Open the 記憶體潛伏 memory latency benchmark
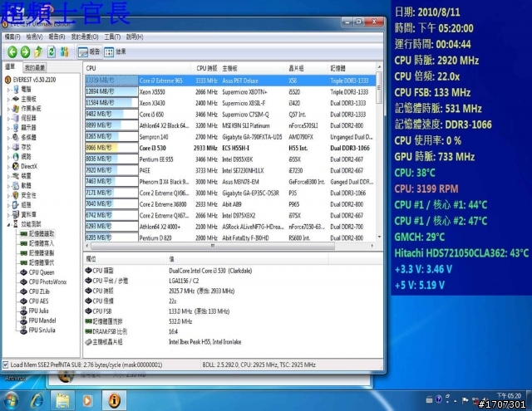 [37, 262]
